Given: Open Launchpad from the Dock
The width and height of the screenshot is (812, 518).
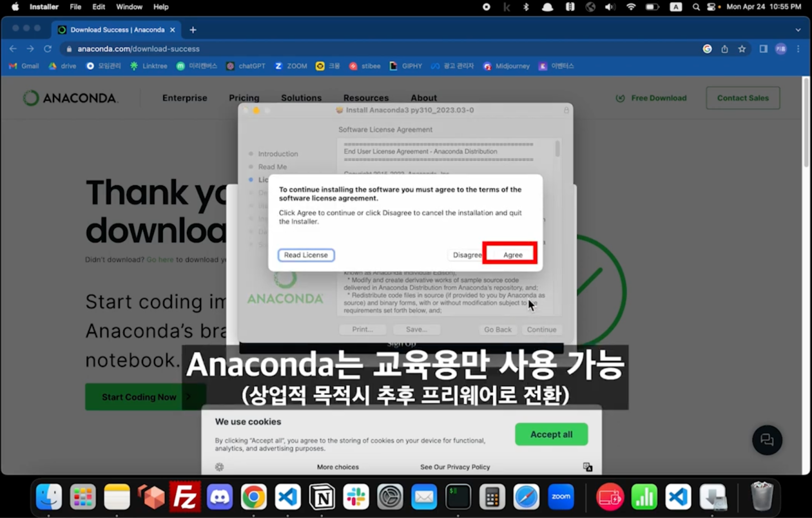Looking at the screenshot, I should click(83, 496).
